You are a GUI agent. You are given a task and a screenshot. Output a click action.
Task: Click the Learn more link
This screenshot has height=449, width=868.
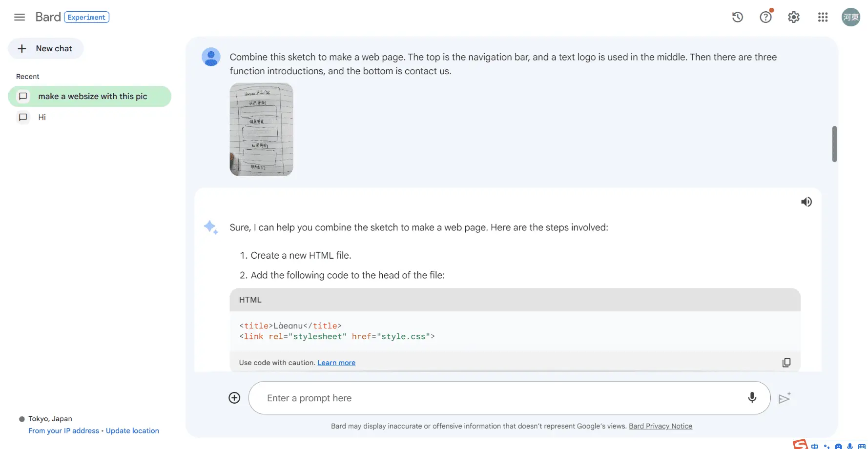pos(336,363)
